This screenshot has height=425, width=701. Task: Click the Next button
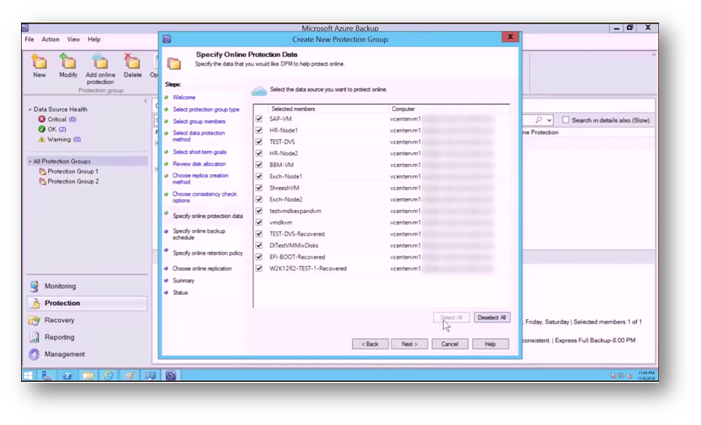tap(409, 344)
